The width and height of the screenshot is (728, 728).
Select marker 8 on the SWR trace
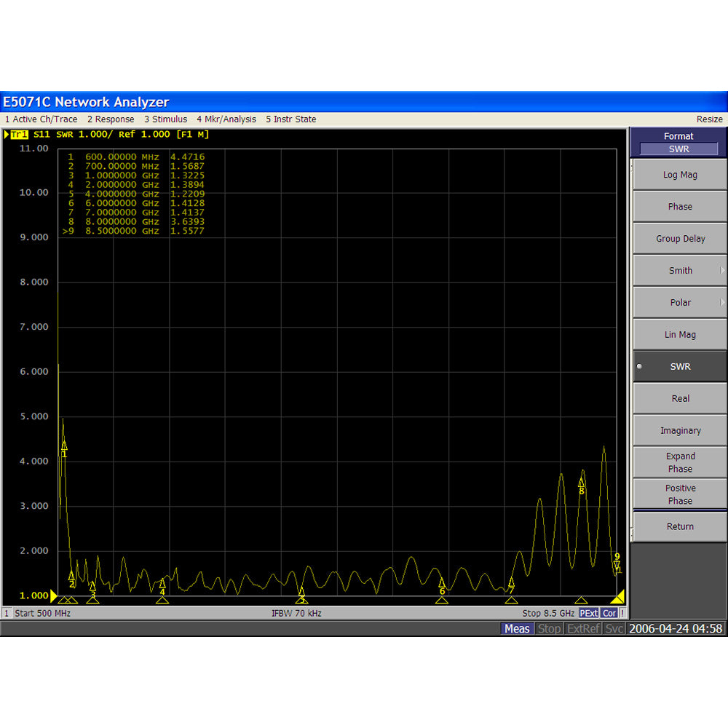[581, 483]
